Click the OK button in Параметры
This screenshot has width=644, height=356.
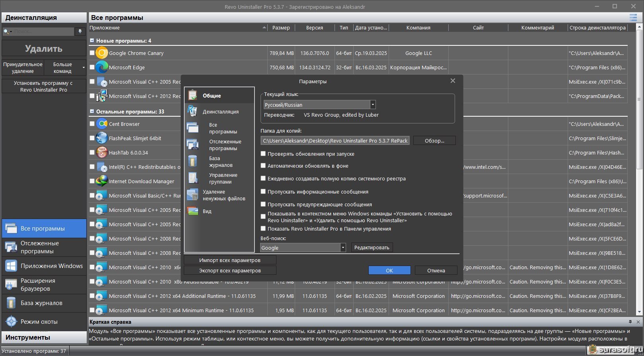389,270
